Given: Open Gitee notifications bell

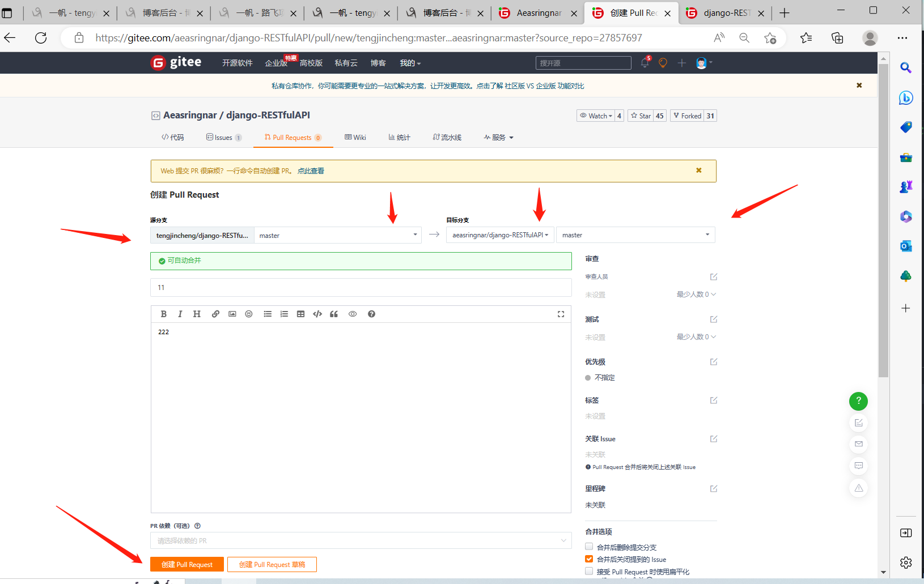Looking at the screenshot, I should pyautogui.click(x=645, y=63).
